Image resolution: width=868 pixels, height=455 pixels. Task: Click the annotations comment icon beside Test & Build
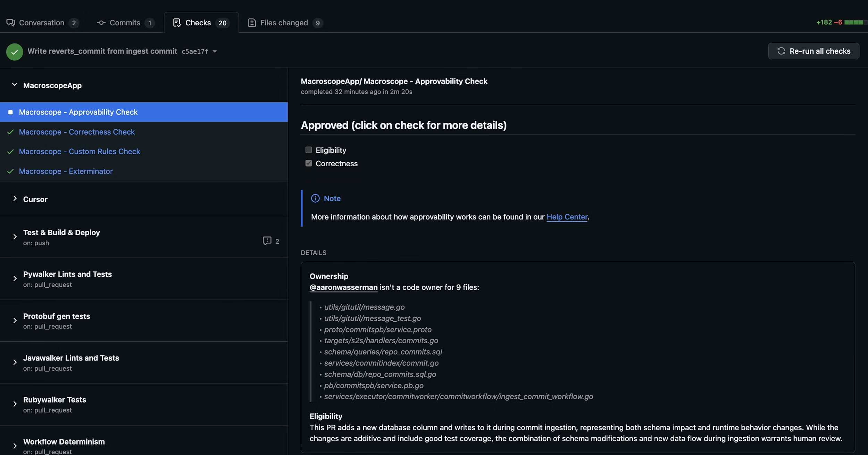(x=267, y=241)
